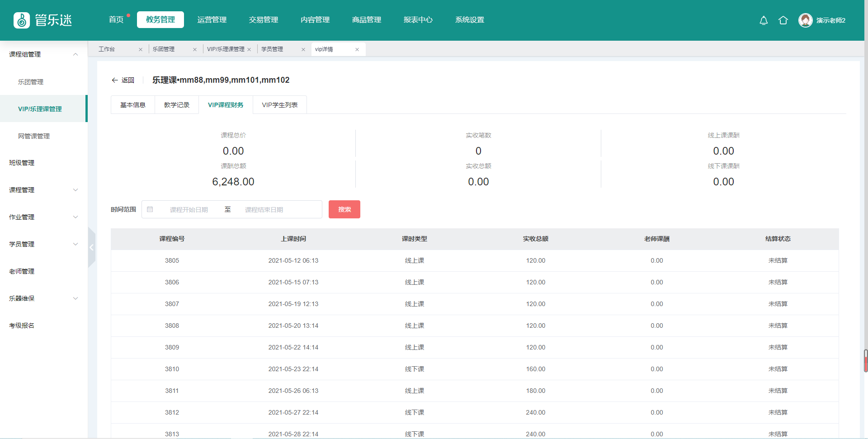Close the 乐团管理 tab
868x439 pixels.
[x=195, y=50]
